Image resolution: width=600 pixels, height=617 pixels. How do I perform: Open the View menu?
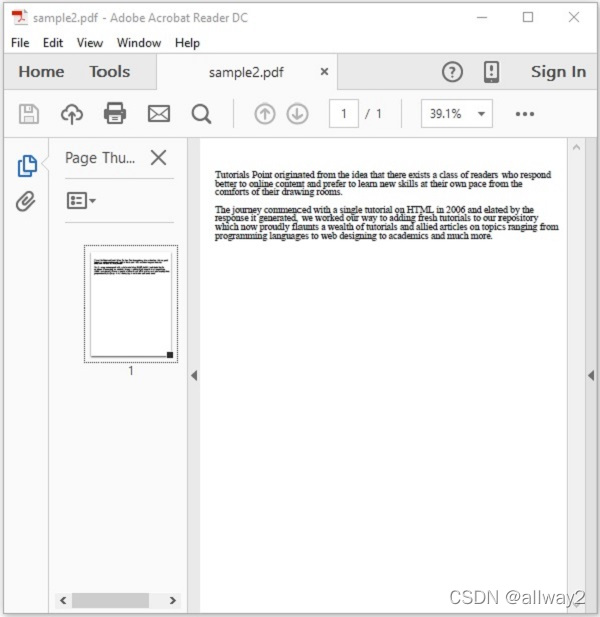[90, 42]
